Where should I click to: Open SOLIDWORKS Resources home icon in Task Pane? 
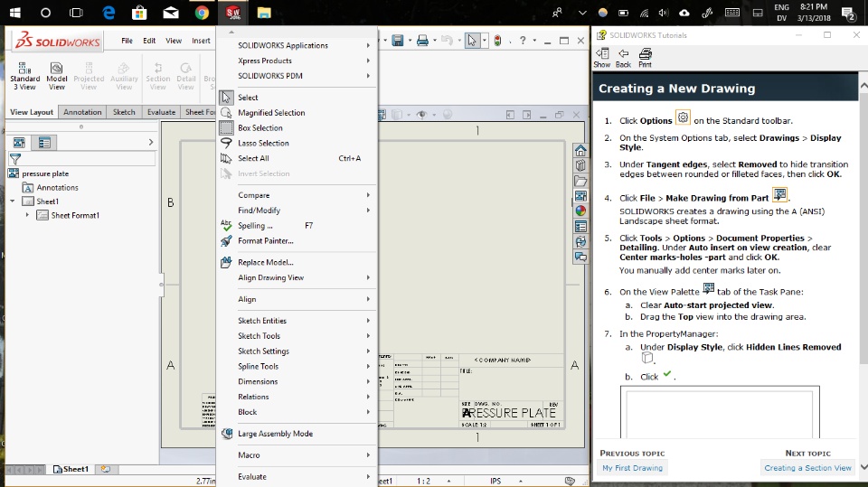(580, 152)
